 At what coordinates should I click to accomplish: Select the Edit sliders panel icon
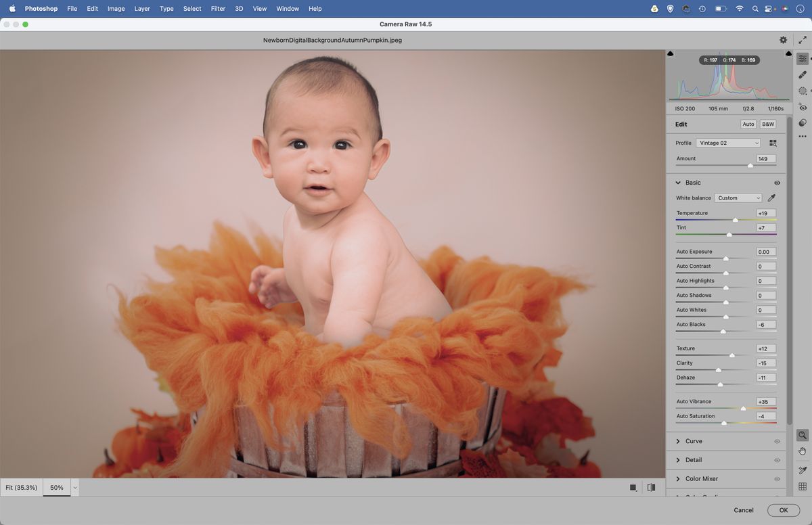pos(803,59)
